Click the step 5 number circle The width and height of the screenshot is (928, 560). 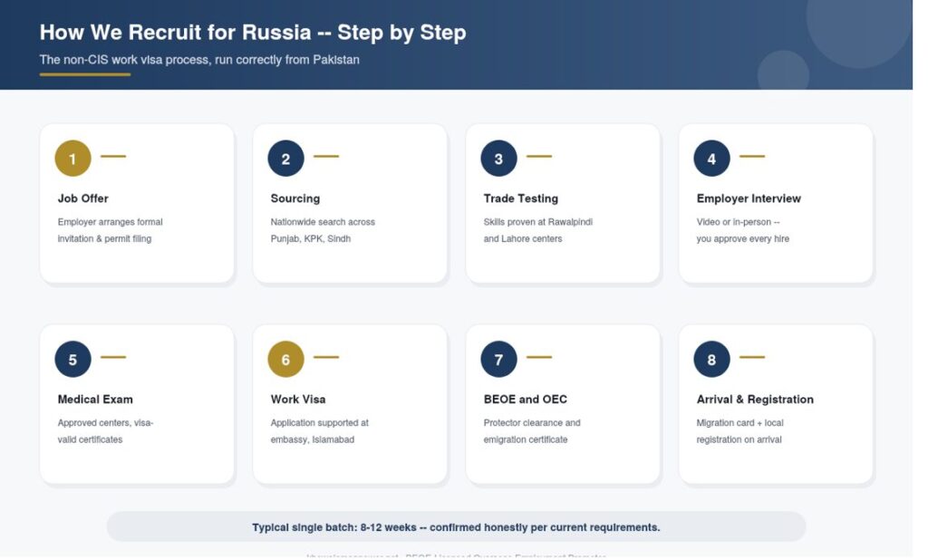(72, 359)
